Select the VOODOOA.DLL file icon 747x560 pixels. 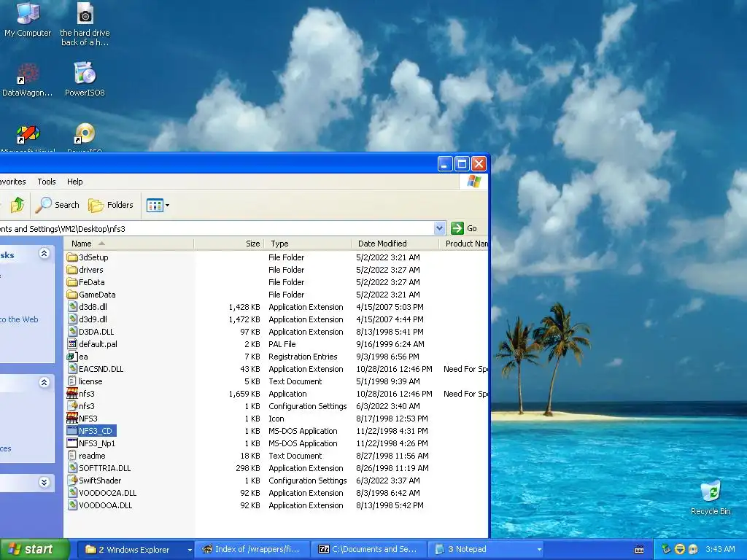[72, 505]
